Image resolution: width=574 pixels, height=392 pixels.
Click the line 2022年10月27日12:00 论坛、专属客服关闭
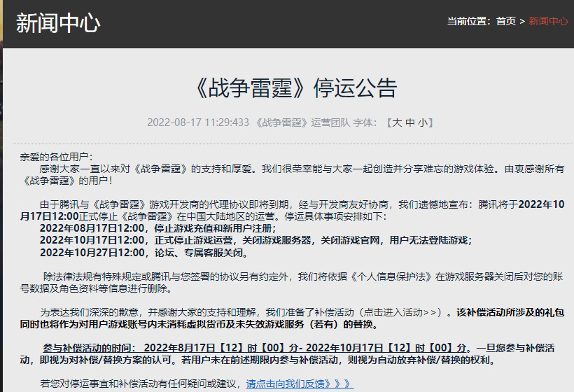(144, 253)
